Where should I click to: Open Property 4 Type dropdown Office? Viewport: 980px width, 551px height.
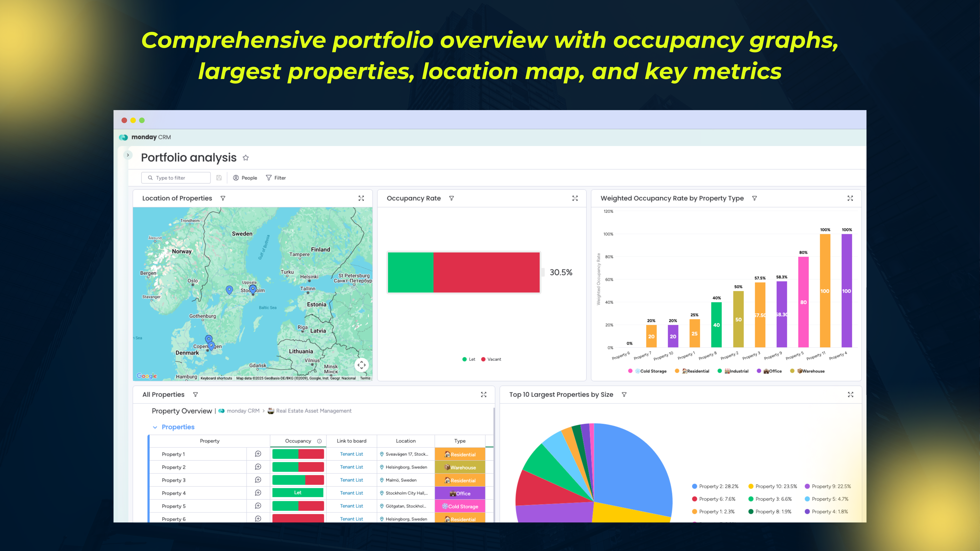[x=460, y=493]
